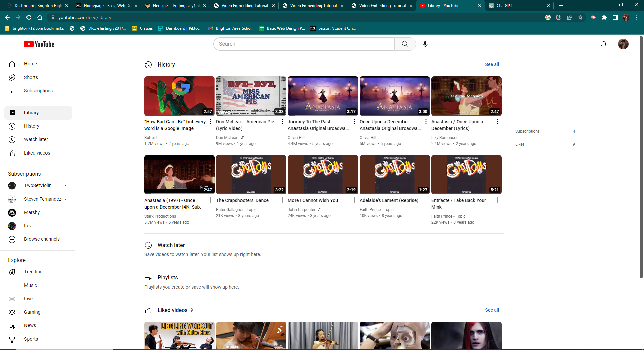The height and width of the screenshot is (350, 644).
Task: Open Gaming under Explore
Action: (38, 312)
